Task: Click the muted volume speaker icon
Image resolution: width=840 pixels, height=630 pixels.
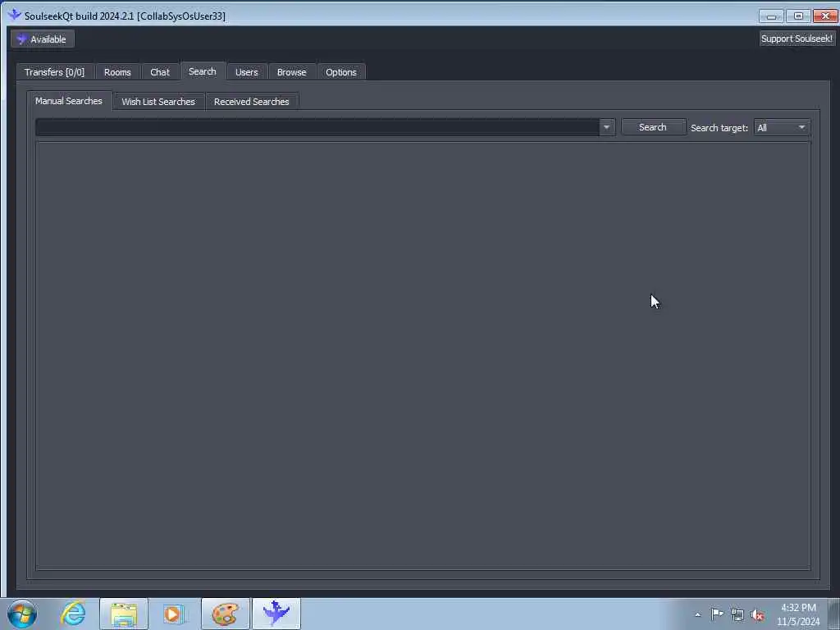Action: (757, 615)
